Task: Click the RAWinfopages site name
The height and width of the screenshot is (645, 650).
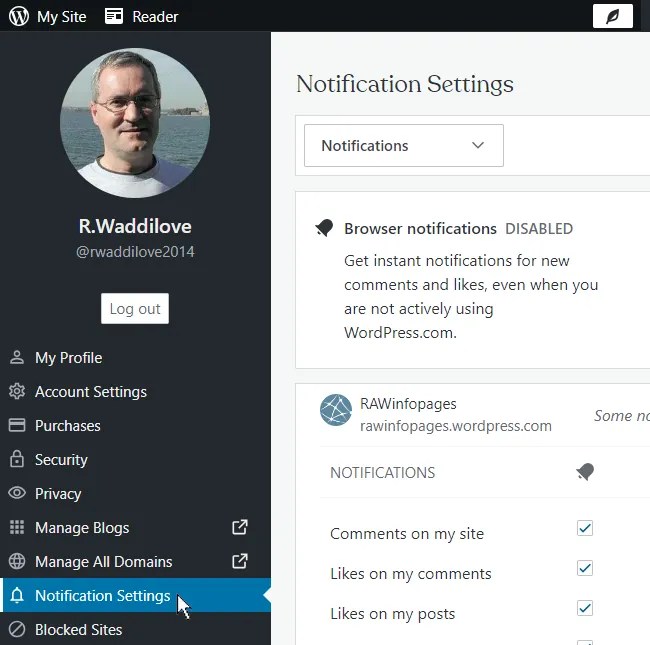Action: pos(408,404)
